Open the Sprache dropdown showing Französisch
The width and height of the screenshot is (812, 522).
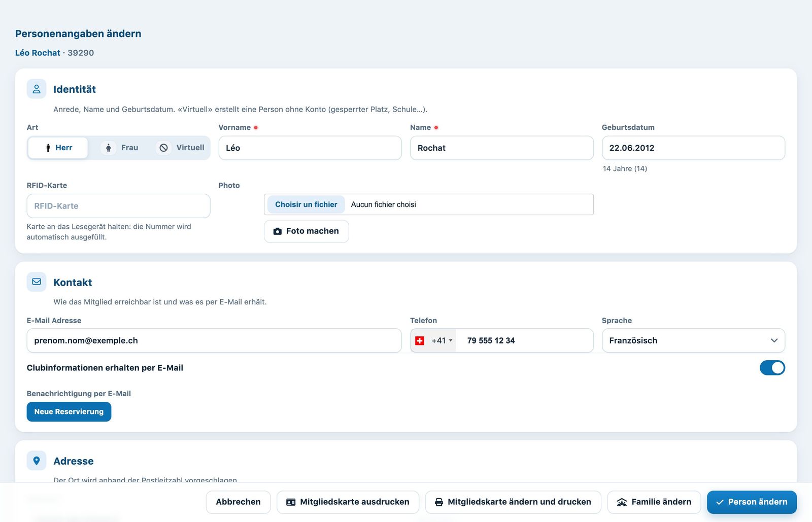693,340
